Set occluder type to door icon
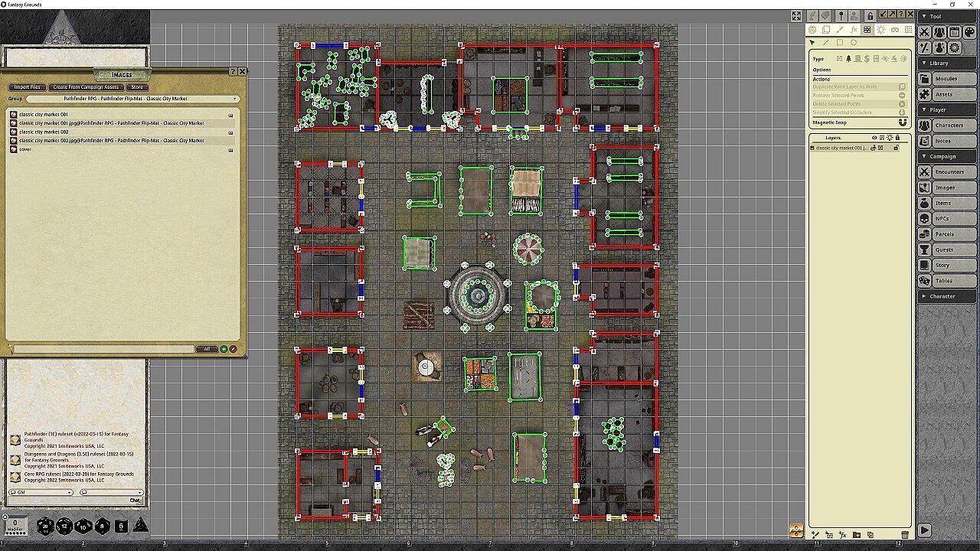 857,59
